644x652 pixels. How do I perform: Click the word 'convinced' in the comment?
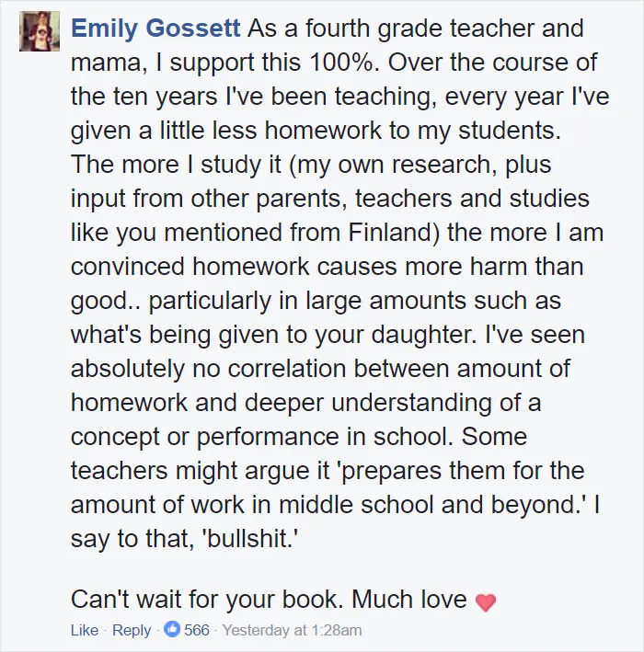(x=127, y=266)
